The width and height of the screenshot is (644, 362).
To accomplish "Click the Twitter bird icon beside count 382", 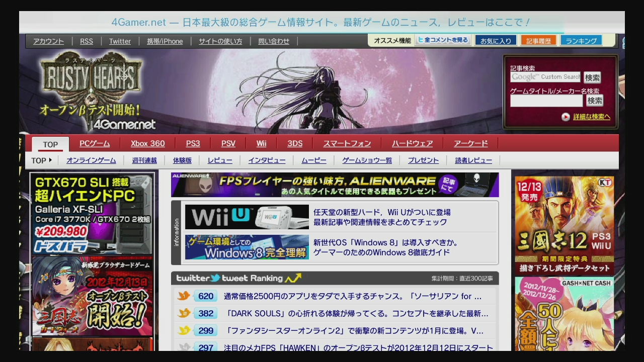I will (183, 313).
